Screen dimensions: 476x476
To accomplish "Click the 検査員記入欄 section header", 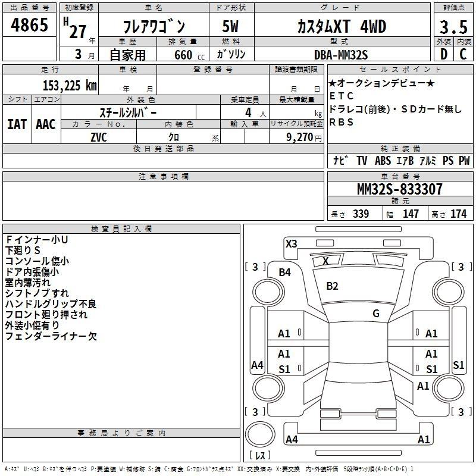I will click(x=121, y=228).
